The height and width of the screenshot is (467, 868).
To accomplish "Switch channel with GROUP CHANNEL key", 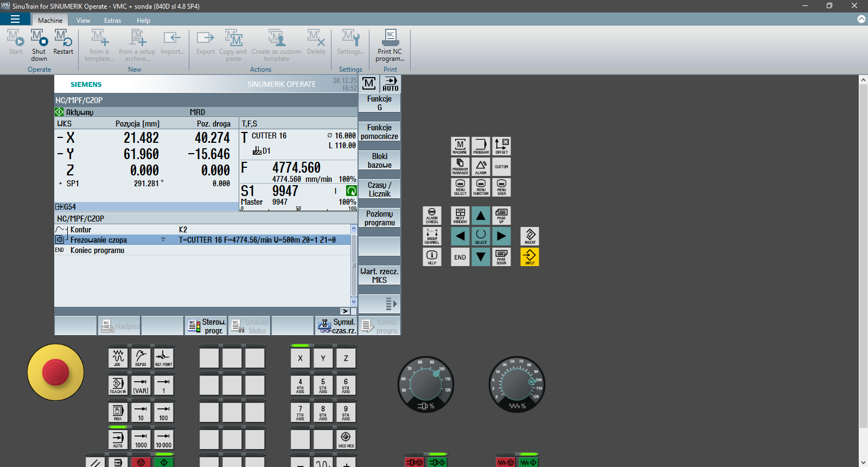I will (432, 236).
